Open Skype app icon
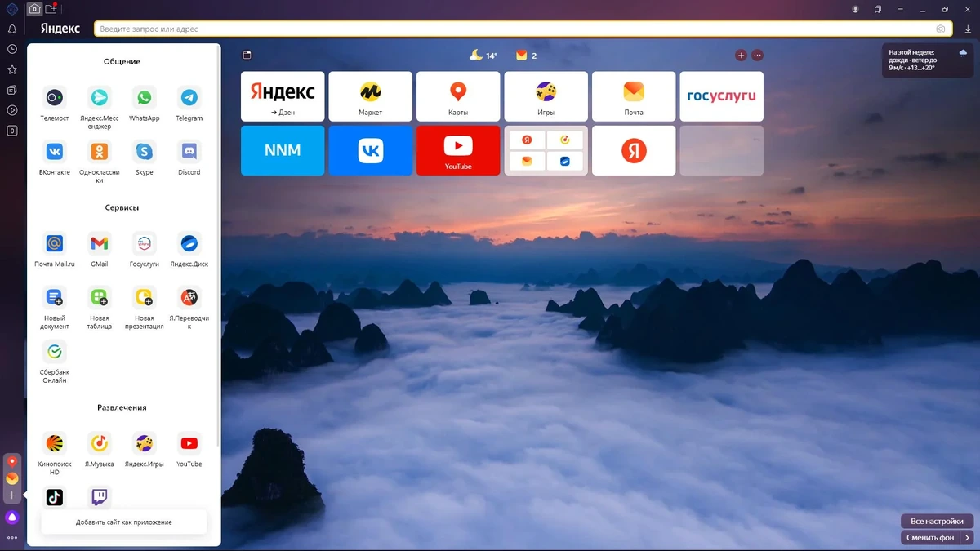The width and height of the screenshot is (980, 551). click(145, 152)
